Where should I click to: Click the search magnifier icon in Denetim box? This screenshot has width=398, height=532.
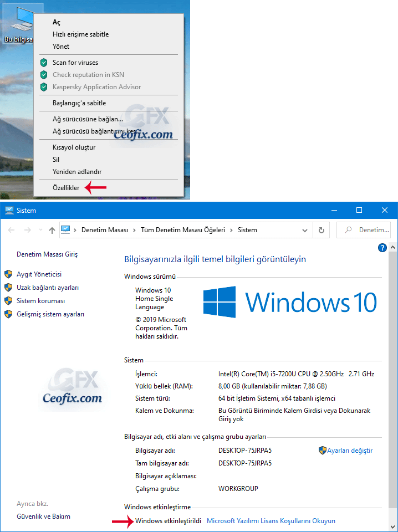point(348,230)
